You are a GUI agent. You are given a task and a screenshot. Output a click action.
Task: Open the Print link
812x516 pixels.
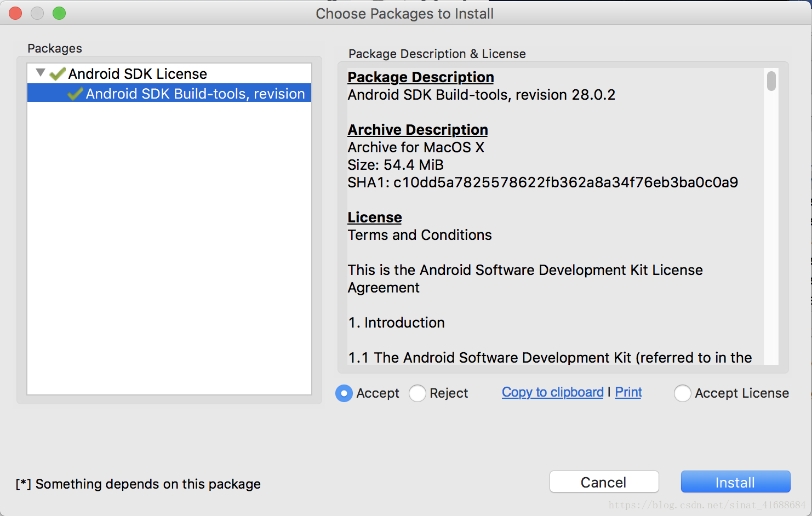(628, 392)
